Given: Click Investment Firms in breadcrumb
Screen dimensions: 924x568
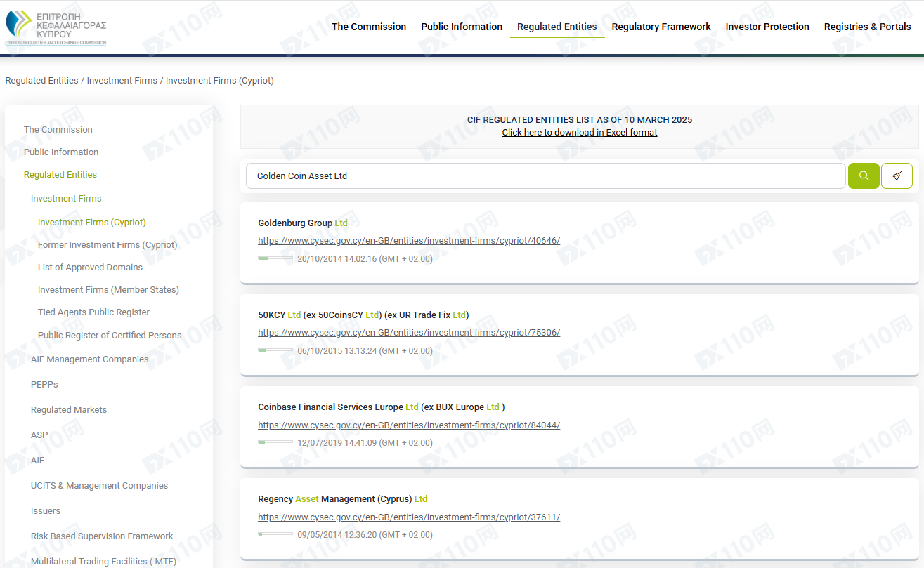Looking at the screenshot, I should point(122,81).
